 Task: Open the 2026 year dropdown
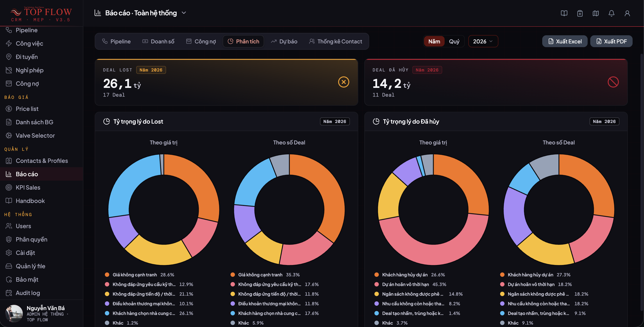pyautogui.click(x=483, y=41)
